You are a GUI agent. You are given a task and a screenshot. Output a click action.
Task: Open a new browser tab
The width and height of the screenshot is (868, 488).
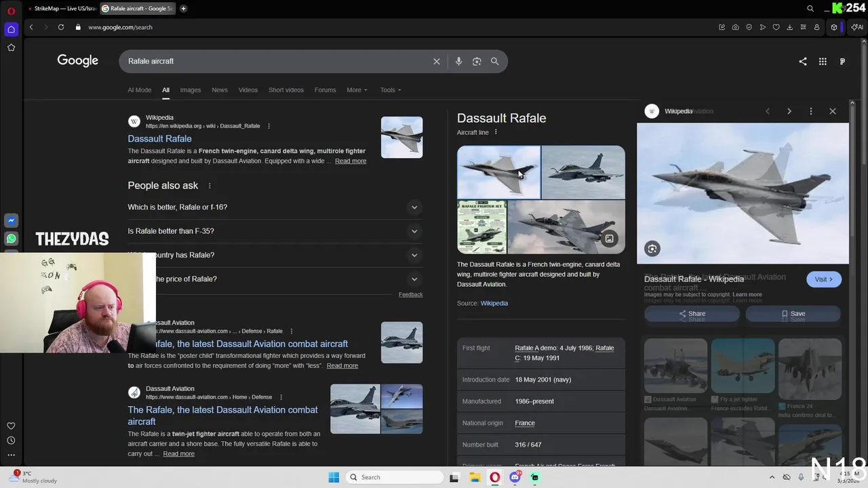tap(183, 9)
